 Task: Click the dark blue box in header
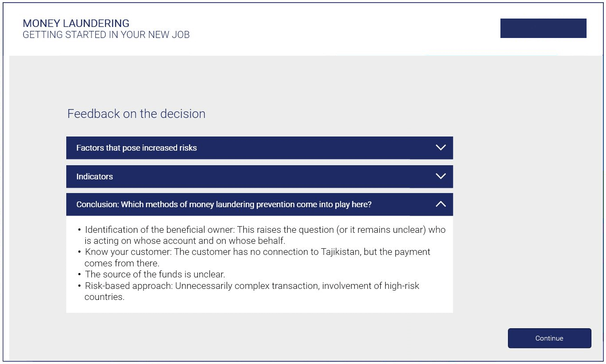pyautogui.click(x=543, y=28)
